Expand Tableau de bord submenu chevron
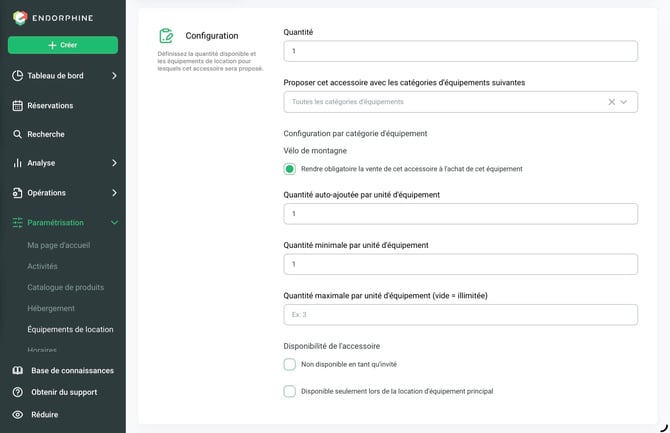 (114, 76)
